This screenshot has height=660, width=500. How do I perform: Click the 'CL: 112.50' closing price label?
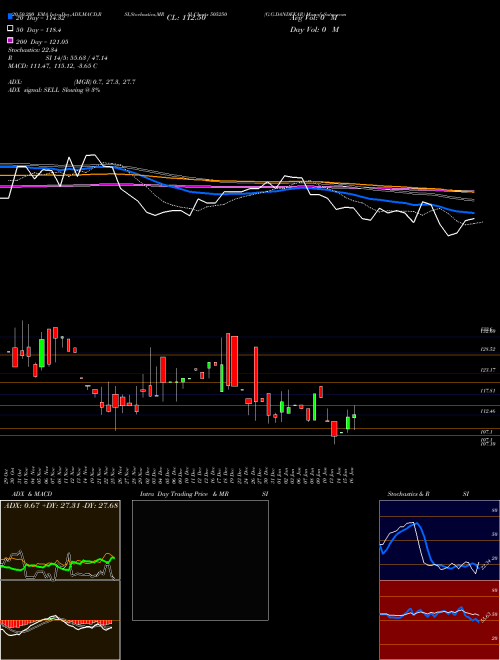186,18
